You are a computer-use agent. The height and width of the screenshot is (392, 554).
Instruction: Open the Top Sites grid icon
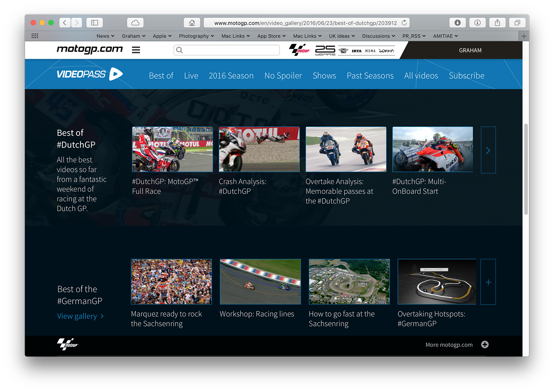point(35,36)
